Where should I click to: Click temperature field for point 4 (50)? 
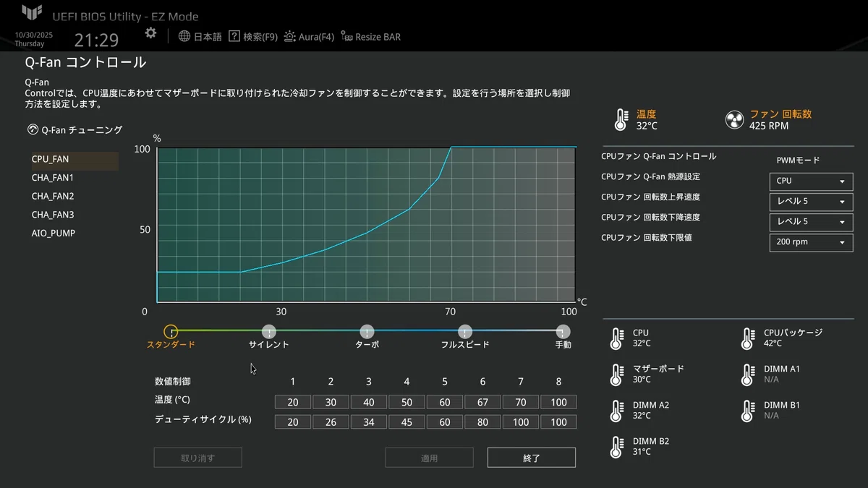[407, 403]
